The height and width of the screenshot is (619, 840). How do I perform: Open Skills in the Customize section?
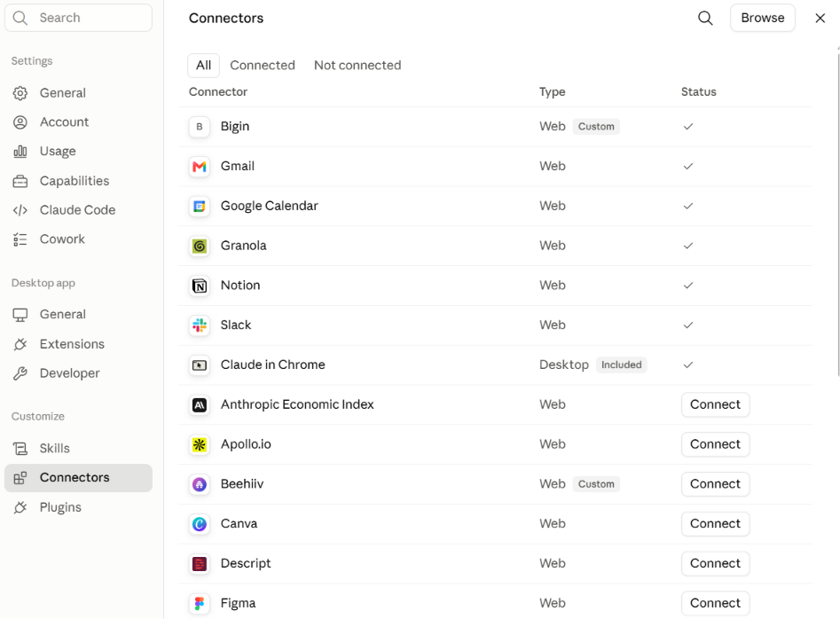tap(78, 448)
